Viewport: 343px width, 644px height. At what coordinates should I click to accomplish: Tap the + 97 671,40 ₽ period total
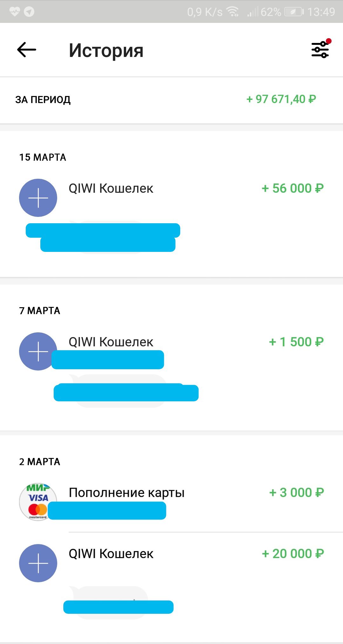click(281, 99)
